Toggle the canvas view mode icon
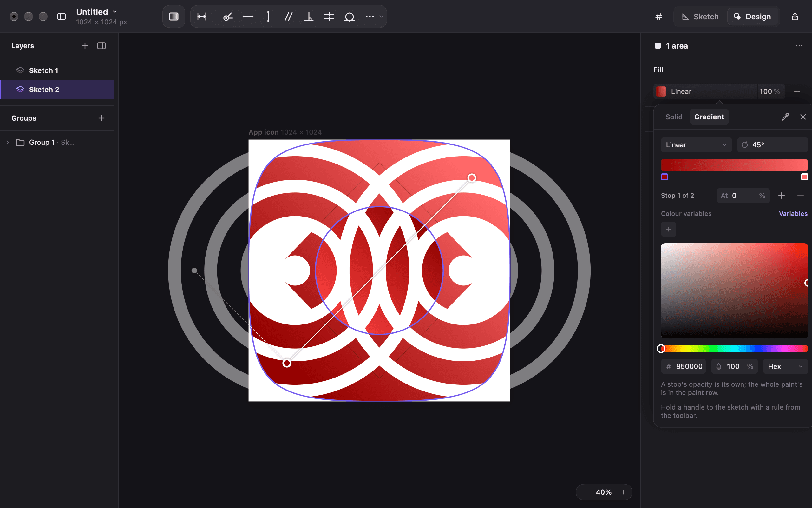 click(174, 17)
